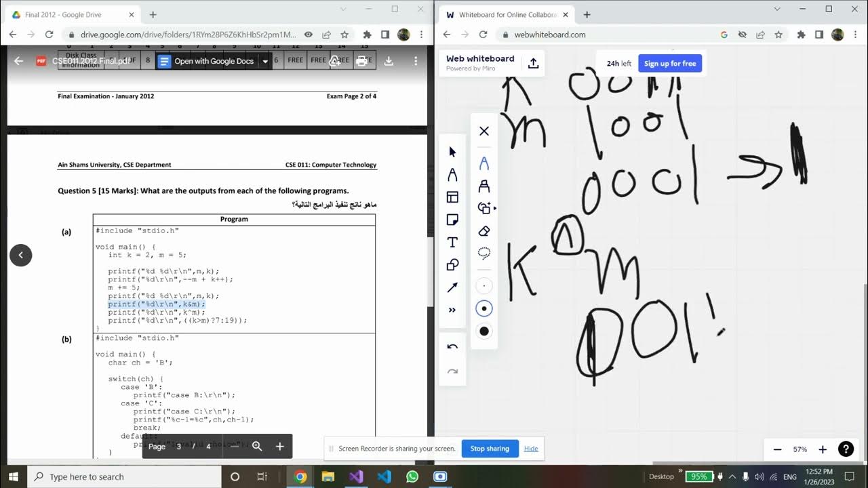Zoom in PDF with plus button
The image size is (868, 488).
pos(279,446)
